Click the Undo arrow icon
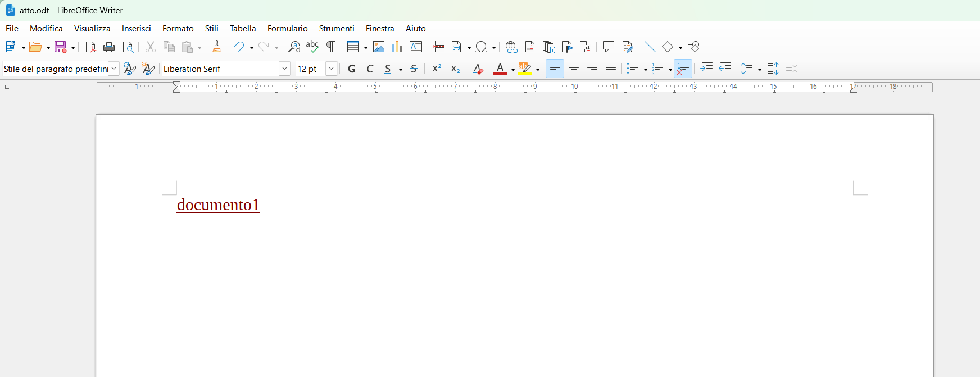This screenshot has height=377, width=980. click(x=239, y=47)
